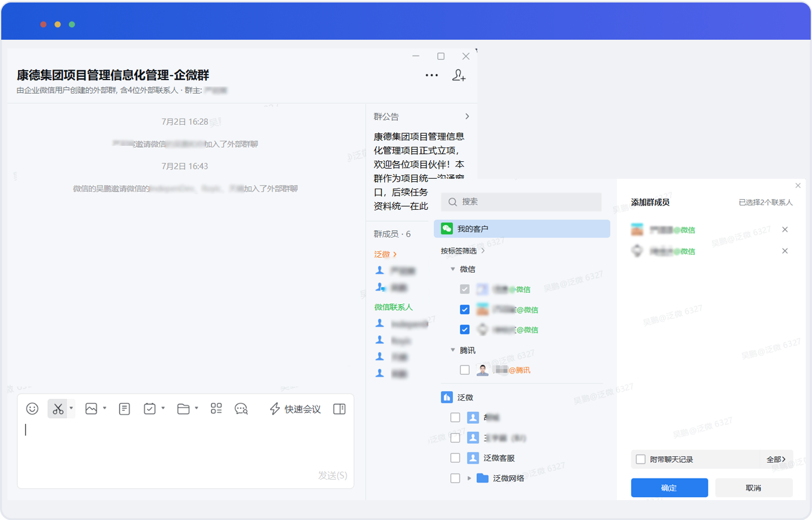The width and height of the screenshot is (812, 520).
Task: Click the blue 泛微 company icon
Action: pos(447,397)
